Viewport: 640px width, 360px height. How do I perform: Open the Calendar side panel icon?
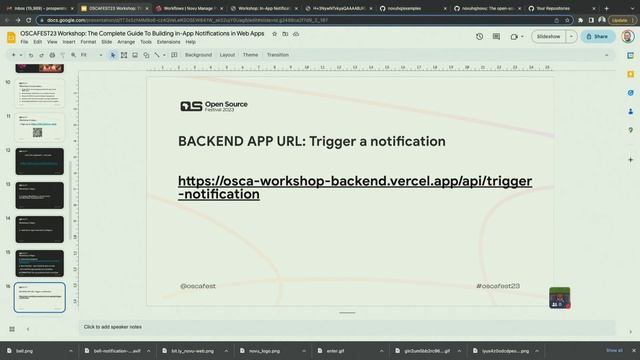point(631,55)
